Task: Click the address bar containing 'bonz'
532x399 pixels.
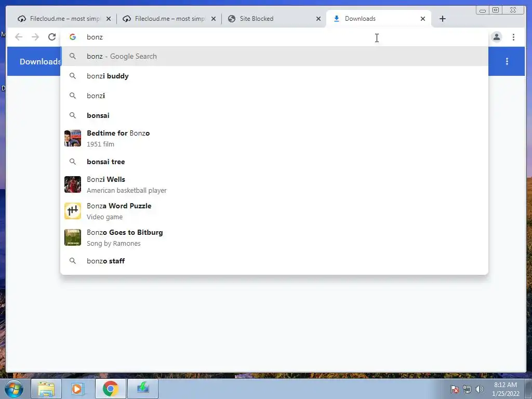Action: click(274, 37)
